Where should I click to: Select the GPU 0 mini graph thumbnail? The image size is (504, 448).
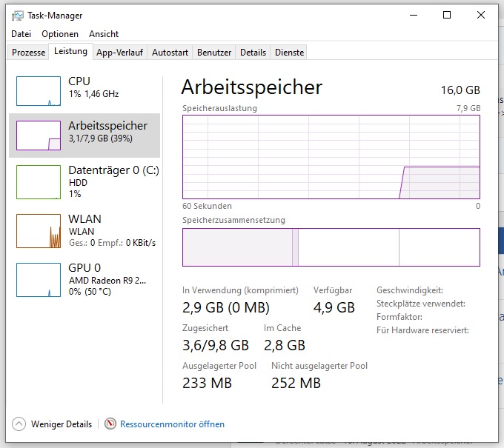click(x=39, y=280)
